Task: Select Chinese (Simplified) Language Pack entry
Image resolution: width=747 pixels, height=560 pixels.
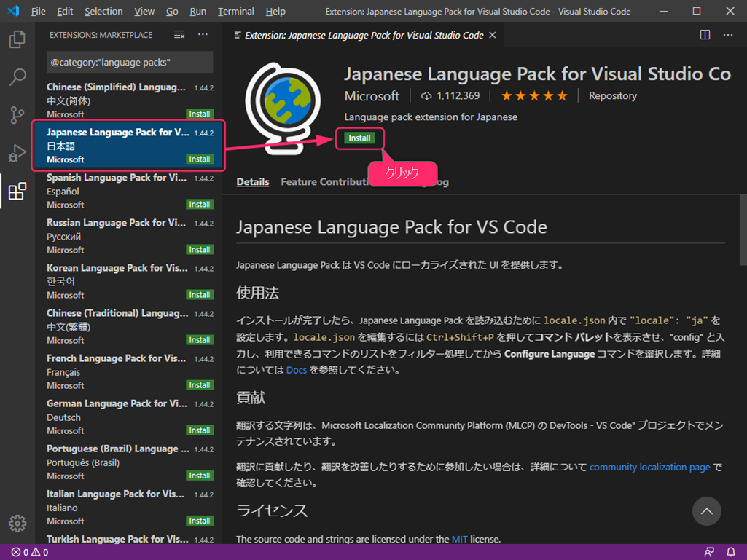Action: coord(130,100)
